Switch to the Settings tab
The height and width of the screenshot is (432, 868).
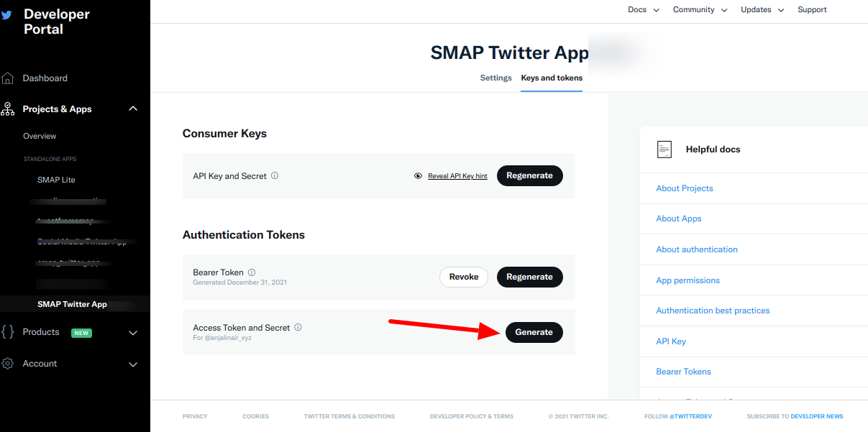495,78
